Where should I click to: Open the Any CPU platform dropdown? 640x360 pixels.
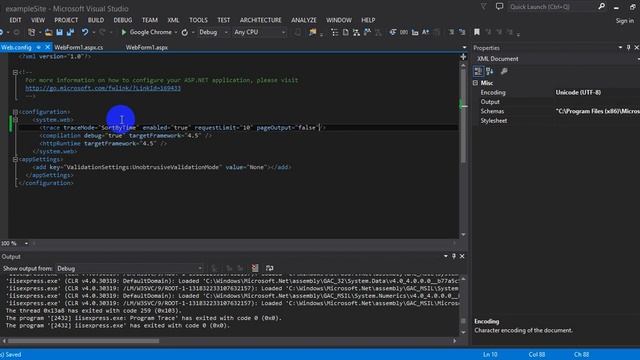[x=283, y=32]
